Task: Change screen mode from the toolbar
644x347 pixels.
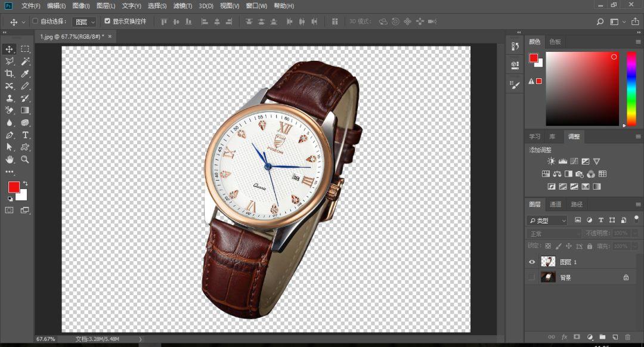Action: (x=25, y=210)
